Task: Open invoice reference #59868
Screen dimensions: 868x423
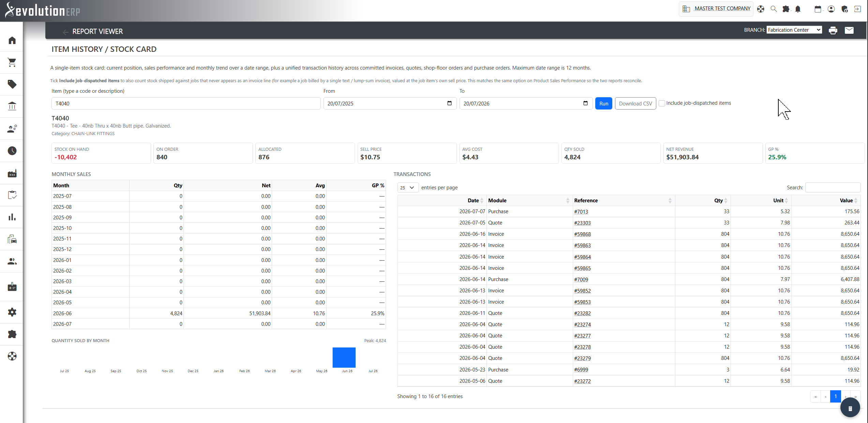Action: tap(582, 234)
